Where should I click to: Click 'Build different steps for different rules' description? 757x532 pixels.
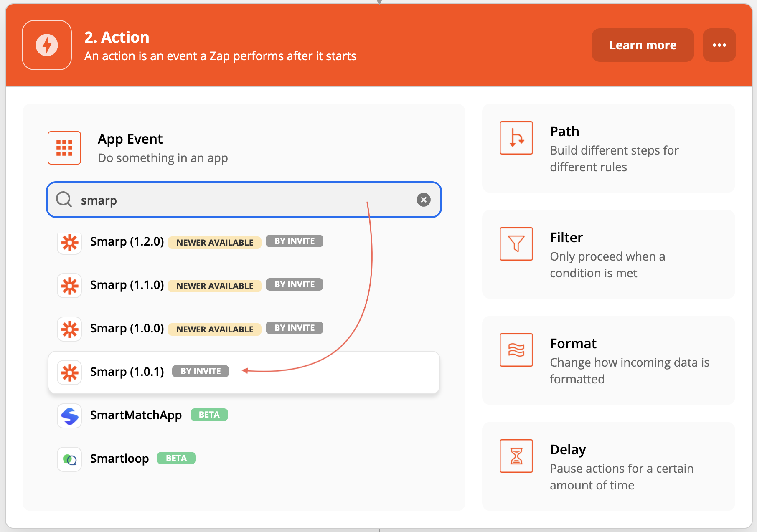pyautogui.click(x=614, y=159)
